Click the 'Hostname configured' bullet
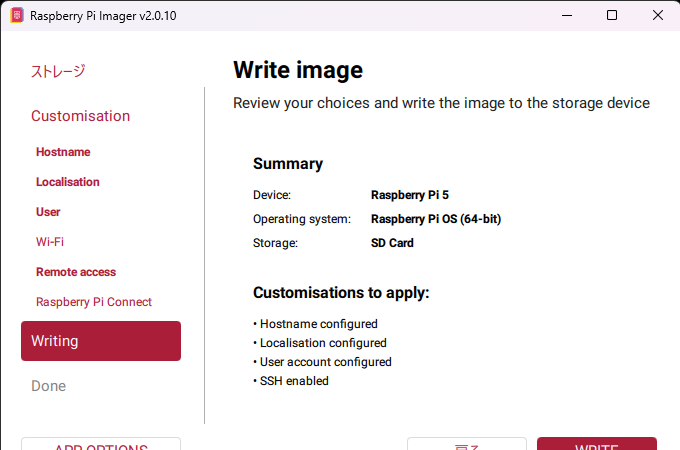 [x=315, y=324]
